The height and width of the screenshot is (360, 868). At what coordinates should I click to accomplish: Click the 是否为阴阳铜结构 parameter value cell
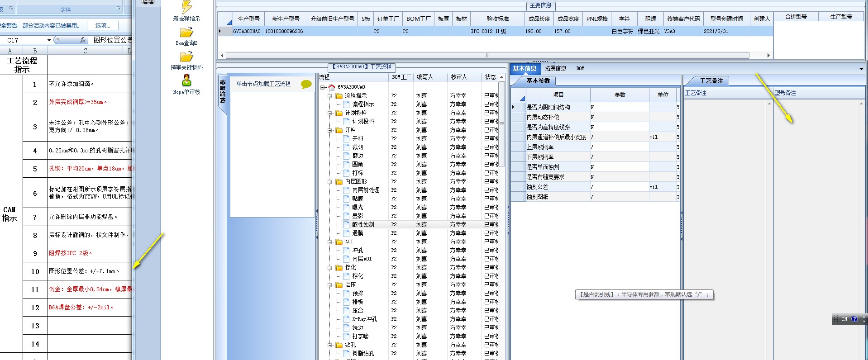tap(619, 107)
